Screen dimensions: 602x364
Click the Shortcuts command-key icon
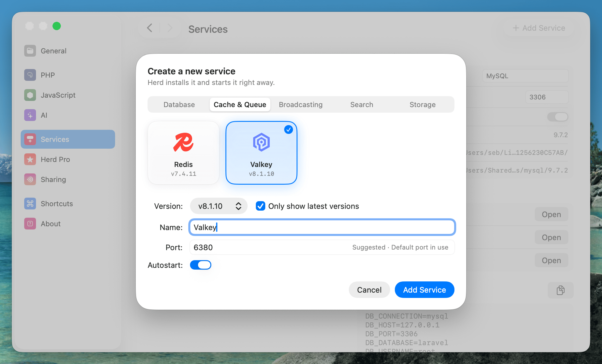click(x=30, y=204)
